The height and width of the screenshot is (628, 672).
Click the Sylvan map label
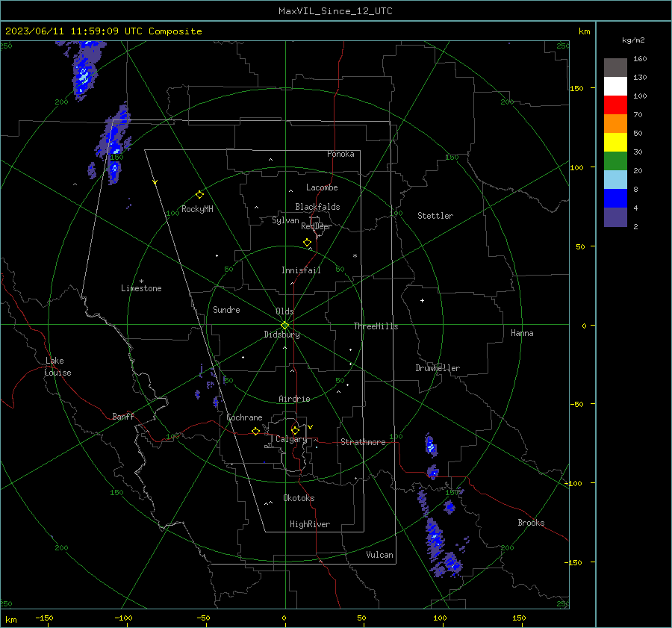[x=285, y=220]
